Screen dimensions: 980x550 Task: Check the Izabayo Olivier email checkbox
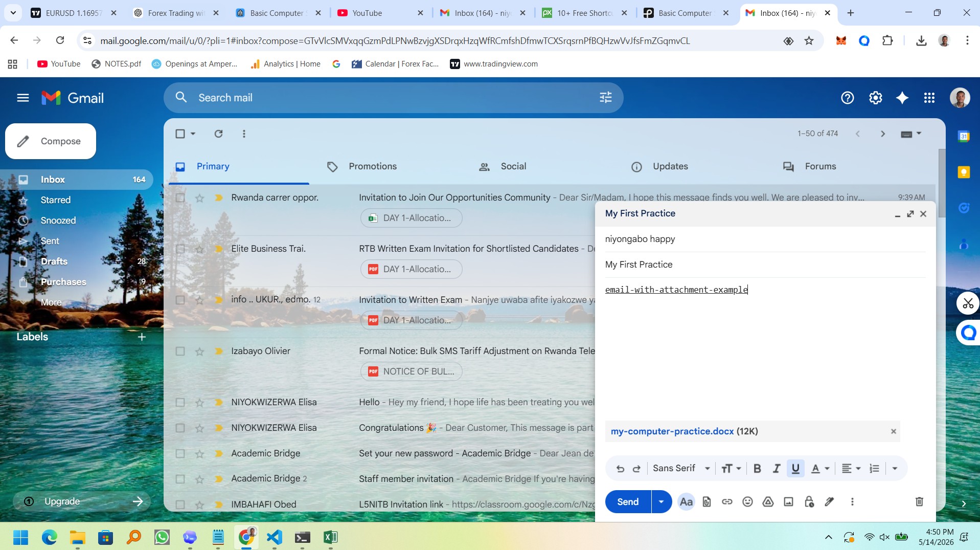coord(180,351)
